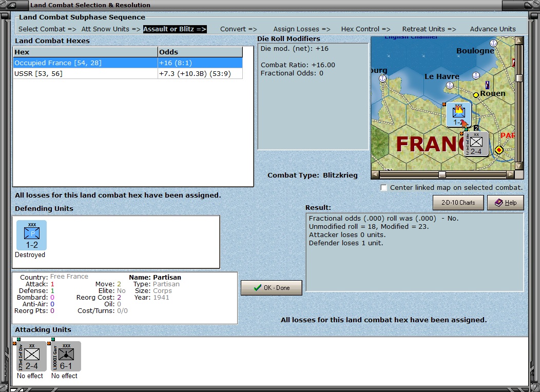Click the map scroll right arrow
540x392 pixels.
tap(510, 175)
